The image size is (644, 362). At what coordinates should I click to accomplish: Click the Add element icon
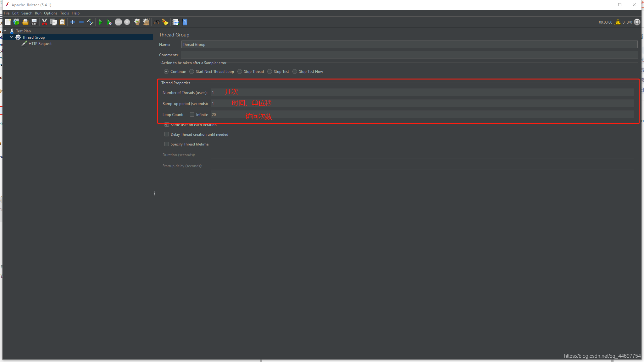[x=73, y=22]
